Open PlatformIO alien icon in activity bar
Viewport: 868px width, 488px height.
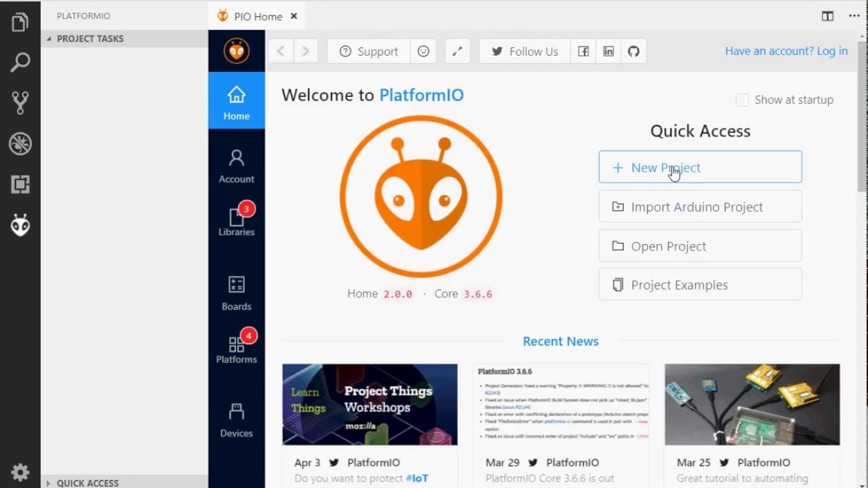tap(20, 225)
